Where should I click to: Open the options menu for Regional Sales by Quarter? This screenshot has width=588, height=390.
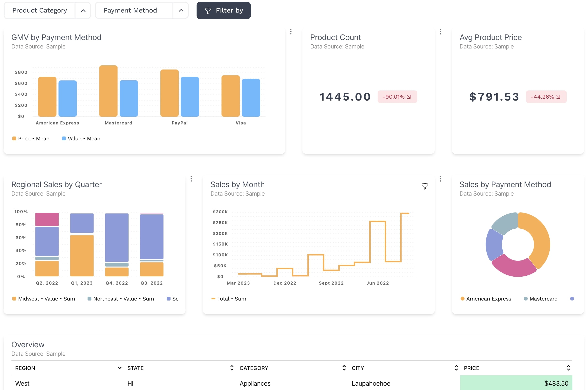(191, 178)
